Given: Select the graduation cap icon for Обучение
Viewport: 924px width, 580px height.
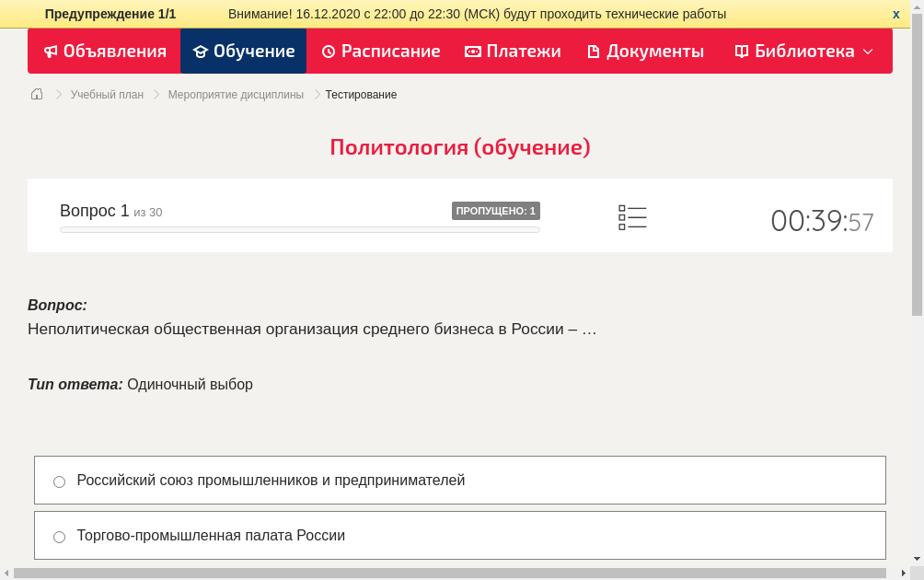Looking at the screenshot, I should coord(201,52).
